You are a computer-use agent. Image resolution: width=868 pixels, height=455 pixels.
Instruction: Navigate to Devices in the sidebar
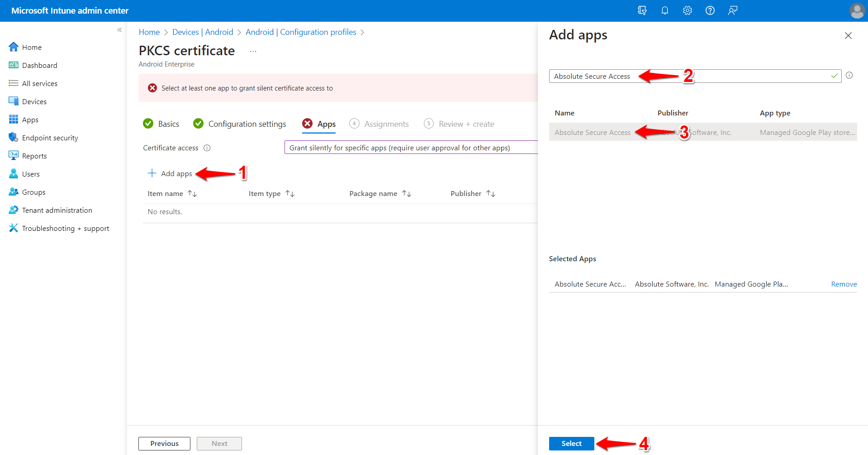(34, 101)
